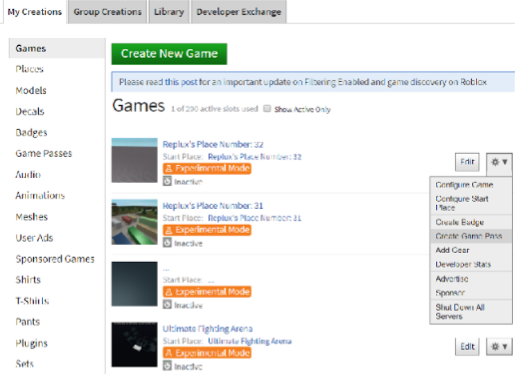Click Edit button for Ultimate Fighting Arena
This screenshot has width=515, height=374.
(x=467, y=347)
